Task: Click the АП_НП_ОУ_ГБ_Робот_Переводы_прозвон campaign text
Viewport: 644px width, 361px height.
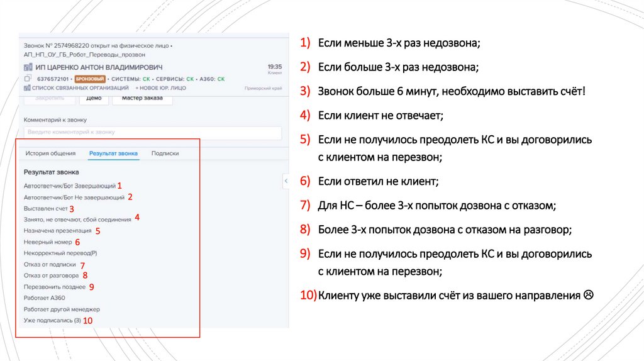Action: [84, 55]
